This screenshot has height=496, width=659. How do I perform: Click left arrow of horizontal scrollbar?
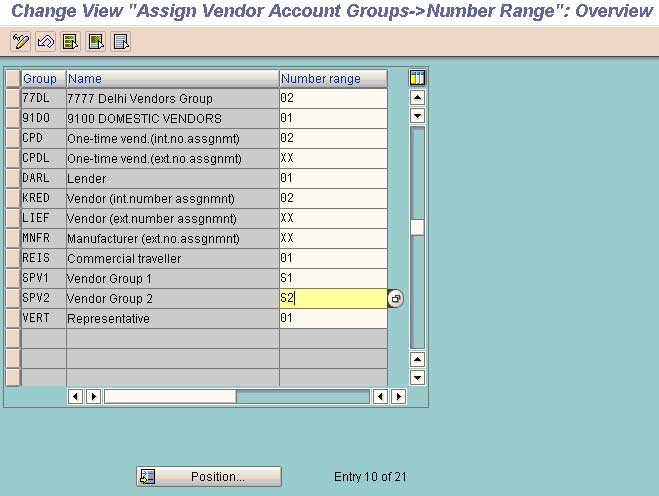(75, 396)
